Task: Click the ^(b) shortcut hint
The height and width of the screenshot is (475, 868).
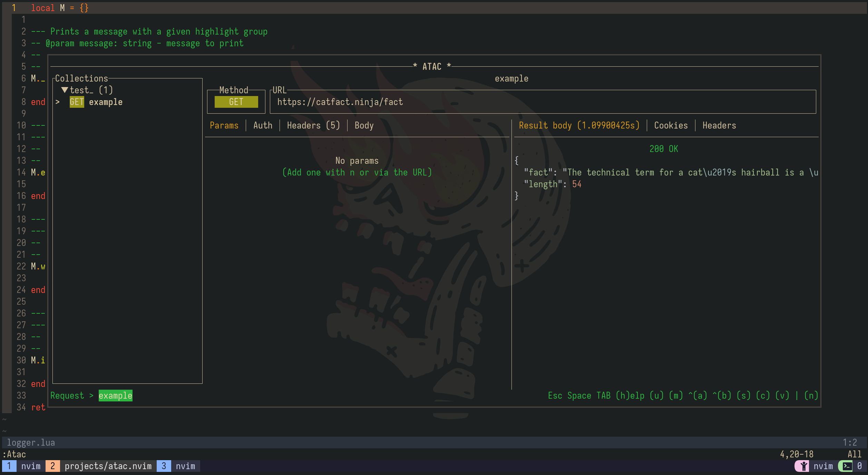Action: point(722,396)
